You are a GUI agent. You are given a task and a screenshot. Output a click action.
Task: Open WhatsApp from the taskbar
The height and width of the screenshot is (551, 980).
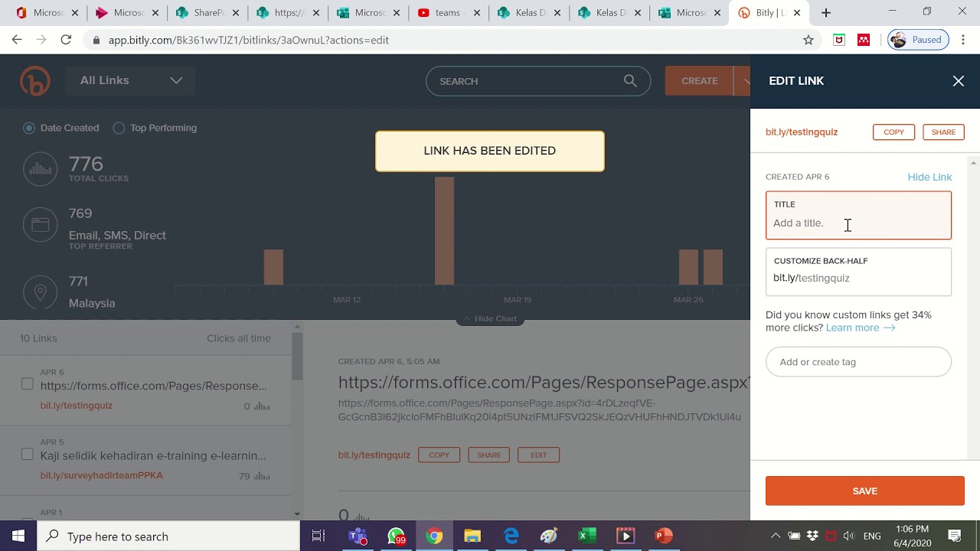tap(396, 536)
